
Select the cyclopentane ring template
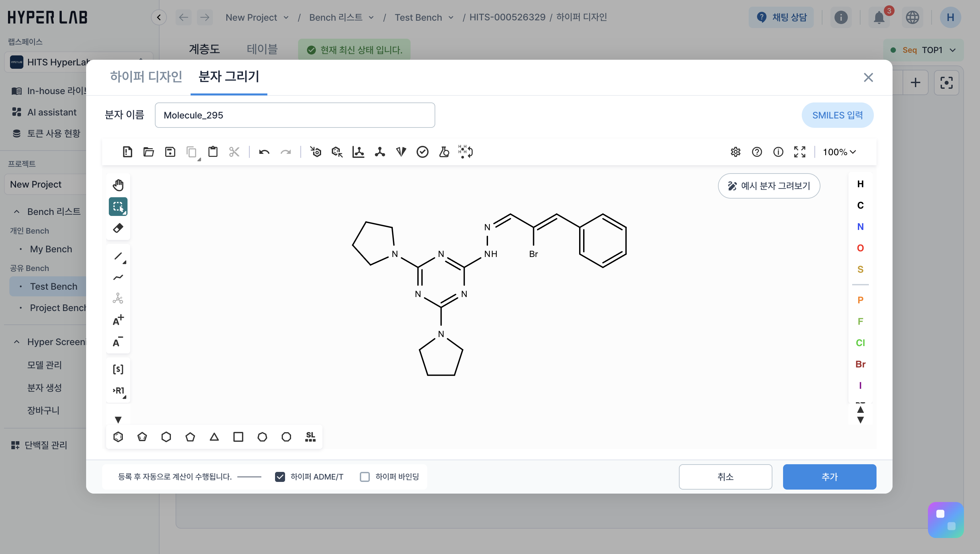click(190, 437)
